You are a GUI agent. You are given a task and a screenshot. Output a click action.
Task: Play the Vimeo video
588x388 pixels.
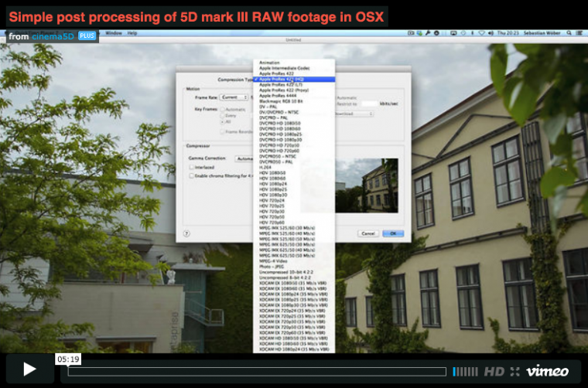(30, 369)
